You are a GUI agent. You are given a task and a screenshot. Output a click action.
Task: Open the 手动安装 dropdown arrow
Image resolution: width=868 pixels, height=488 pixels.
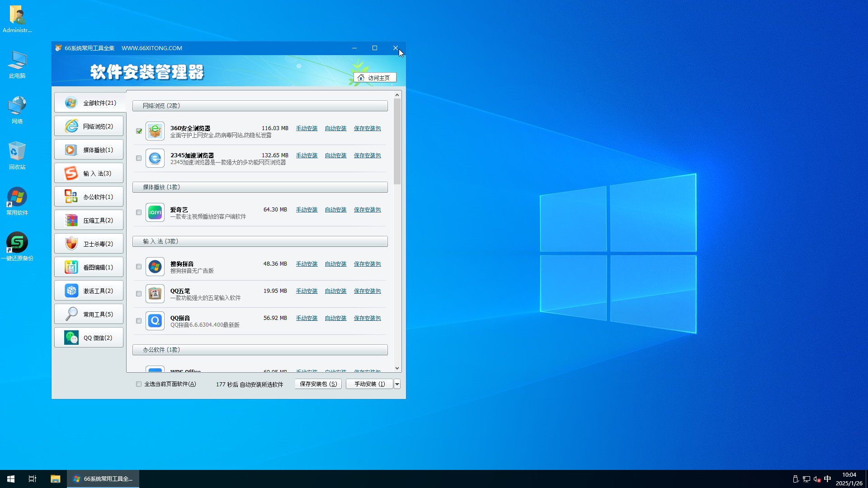[397, 384]
